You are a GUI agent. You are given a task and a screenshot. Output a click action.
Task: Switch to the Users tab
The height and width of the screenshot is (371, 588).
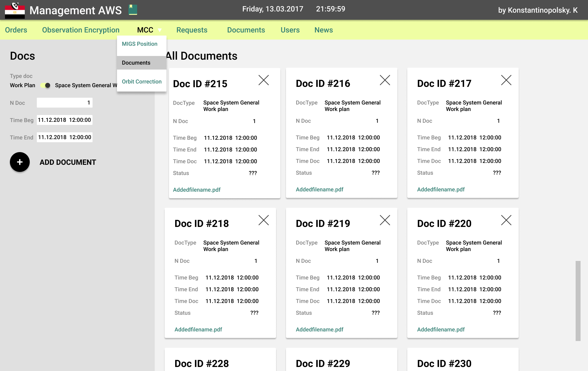[290, 30]
